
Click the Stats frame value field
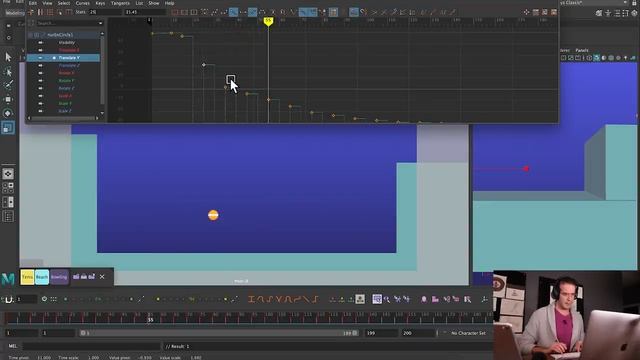(105, 12)
